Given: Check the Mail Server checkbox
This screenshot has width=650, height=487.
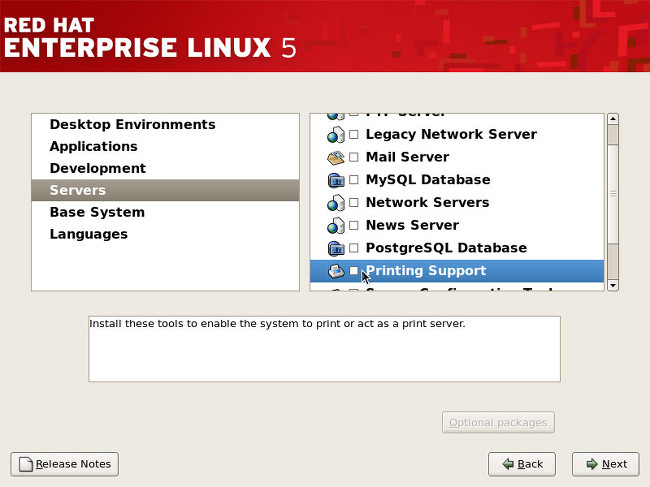Looking at the screenshot, I should click(x=354, y=157).
